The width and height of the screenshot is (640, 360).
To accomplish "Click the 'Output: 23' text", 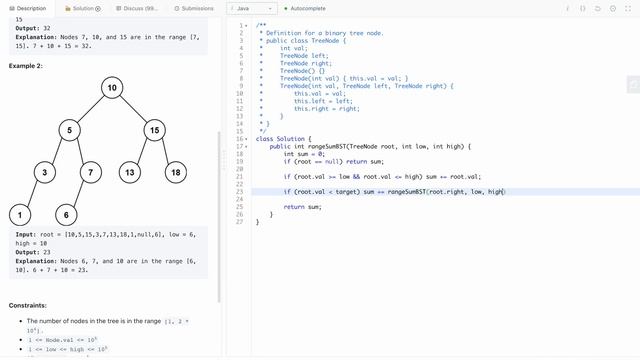I will tap(33, 252).
